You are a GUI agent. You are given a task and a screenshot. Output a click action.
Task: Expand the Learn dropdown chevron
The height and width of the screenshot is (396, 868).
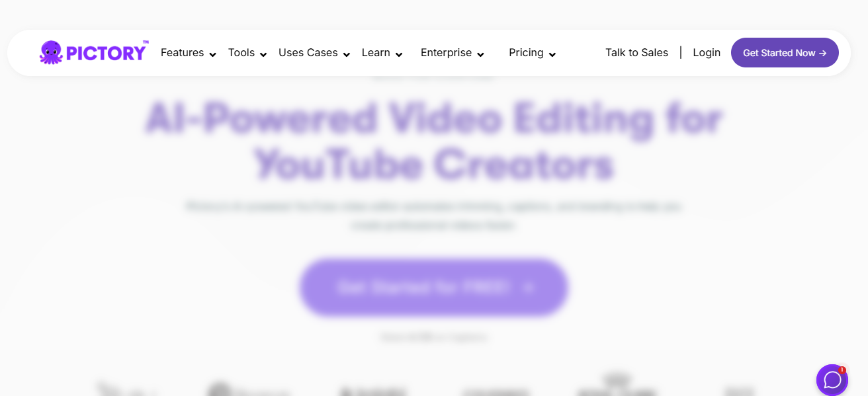(399, 55)
